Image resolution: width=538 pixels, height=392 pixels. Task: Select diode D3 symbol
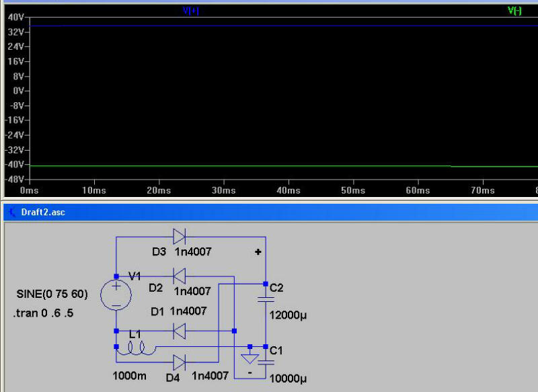[x=180, y=237]
